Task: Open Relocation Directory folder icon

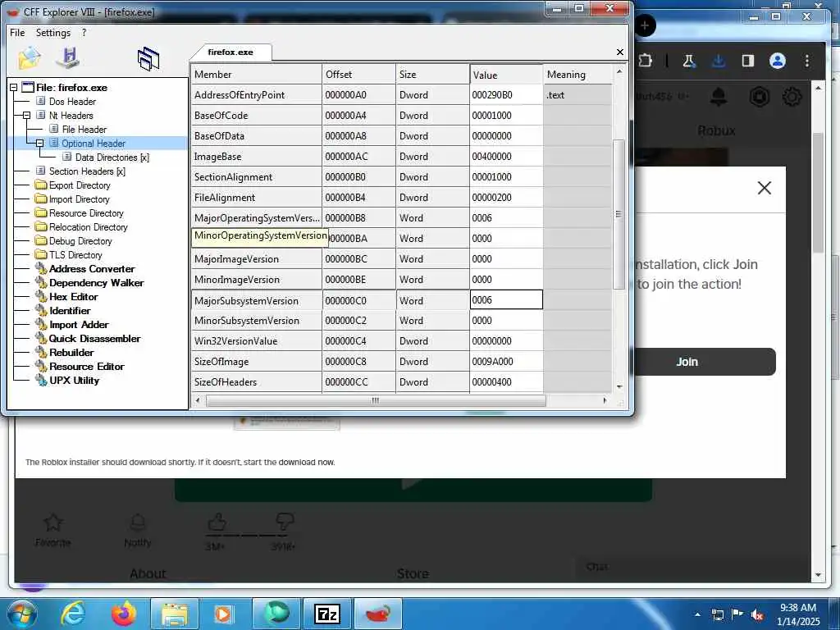Action: [41, 226]
